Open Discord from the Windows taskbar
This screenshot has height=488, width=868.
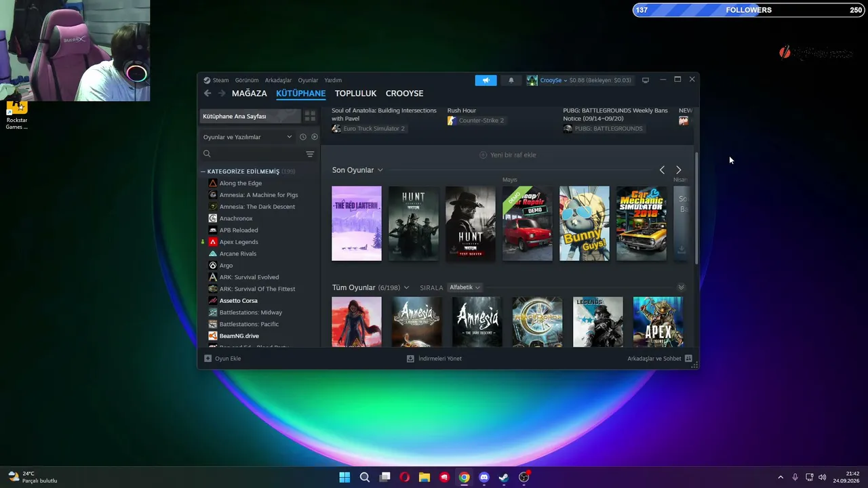tap(484, 477)
